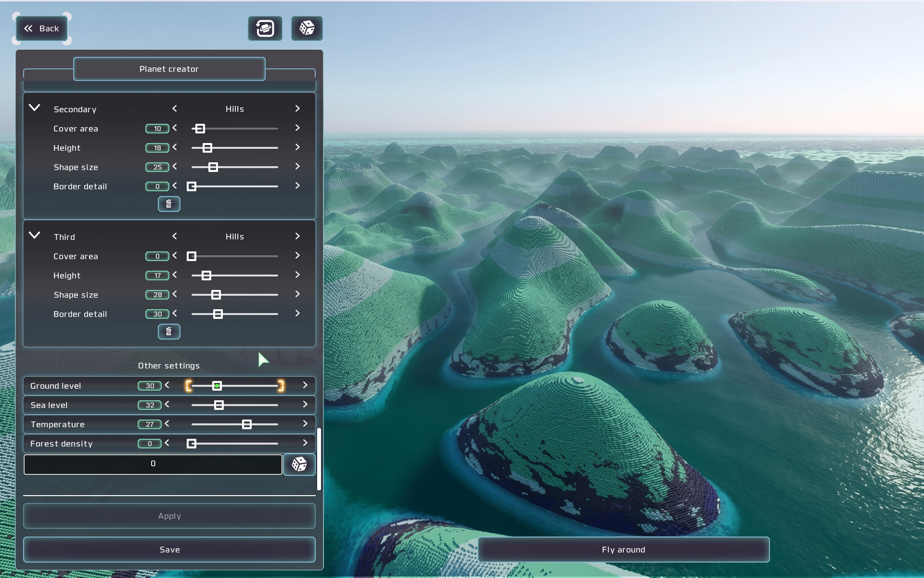Image resolution: width=924 pixels, height=578 pixels.
Task: Decrease Third Border detail value
Action: [x=175, y=314]
